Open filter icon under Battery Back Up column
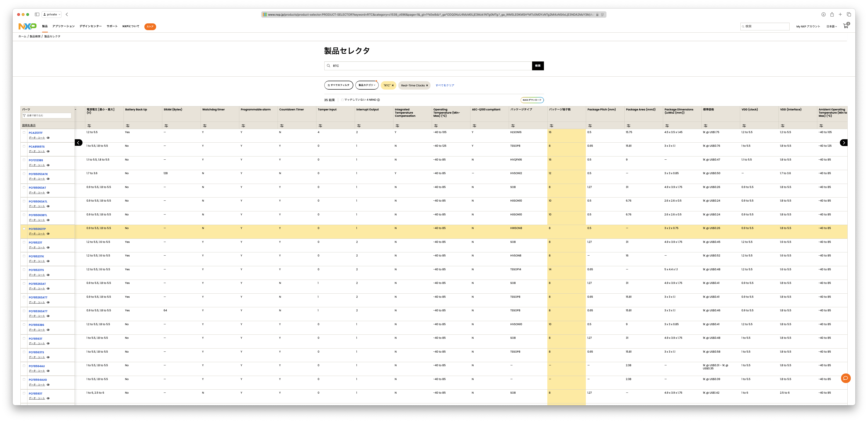This screenshot has width=868, height=422. pyautogui.click(x=128, y=126)
